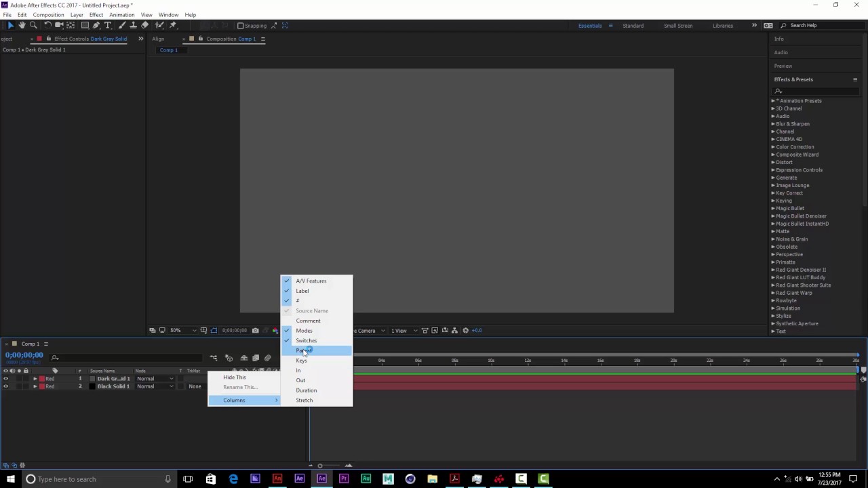
Task: Launch Premiere Pro from the taskbar
Action: 344,479
